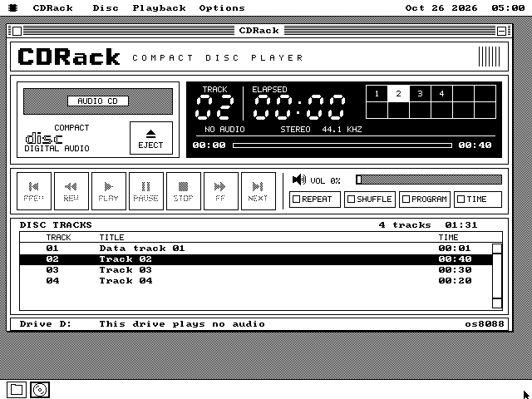Image resolution: width=532 pixels, height=399 pixels.
Task: Click the CDRack window close box
Action: click(17, 31)
